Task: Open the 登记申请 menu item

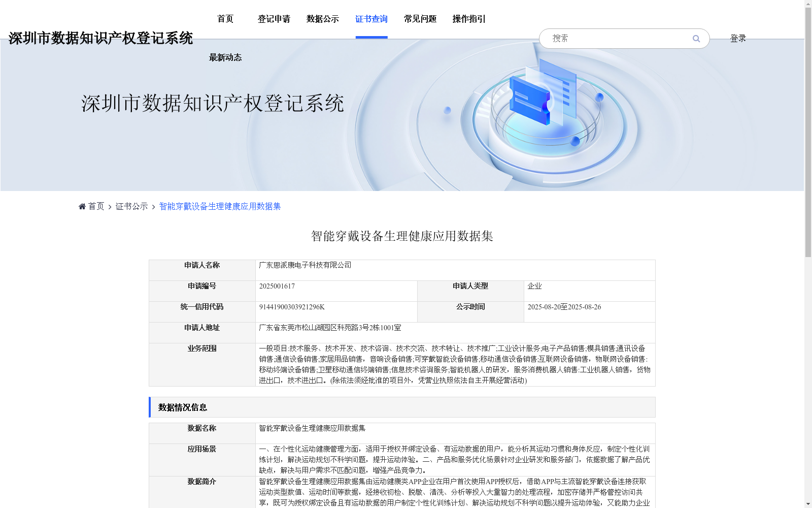Action: pyautogui.click(x=274, y=19)
